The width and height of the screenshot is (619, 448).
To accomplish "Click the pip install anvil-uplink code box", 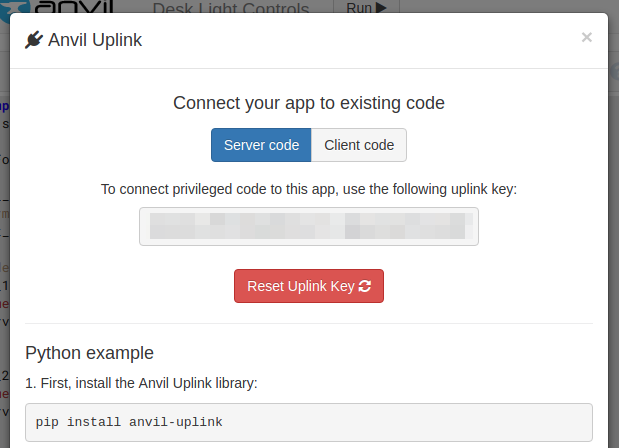I will tap(309, 422).
